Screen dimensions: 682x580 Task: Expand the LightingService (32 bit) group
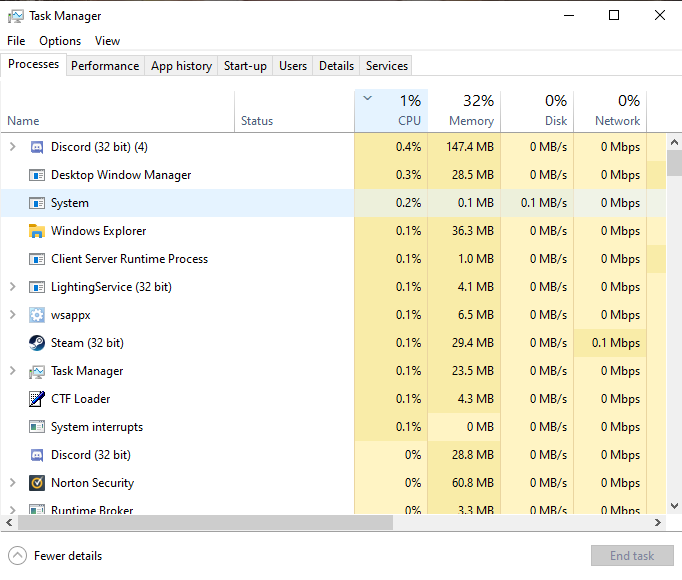click(x=13, y=287)
